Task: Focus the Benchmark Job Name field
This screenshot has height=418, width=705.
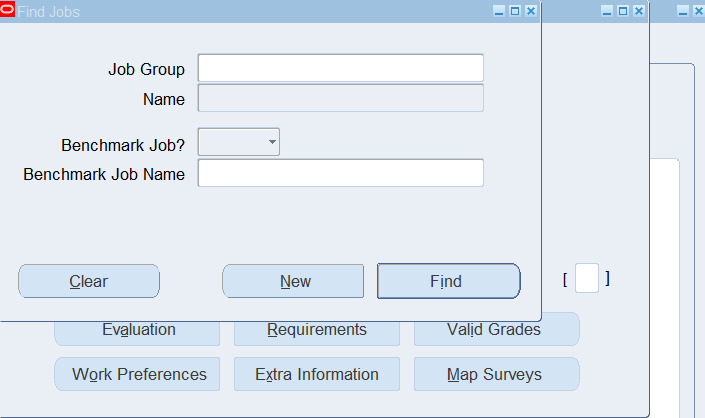Action: pyautogui.click(x=341, y=173)
